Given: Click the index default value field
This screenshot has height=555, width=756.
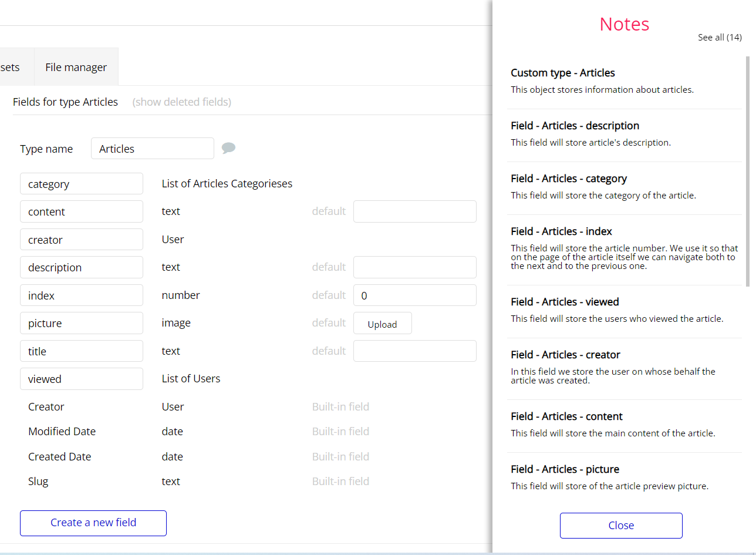Looking at the screenshot, I should point(414,295).
